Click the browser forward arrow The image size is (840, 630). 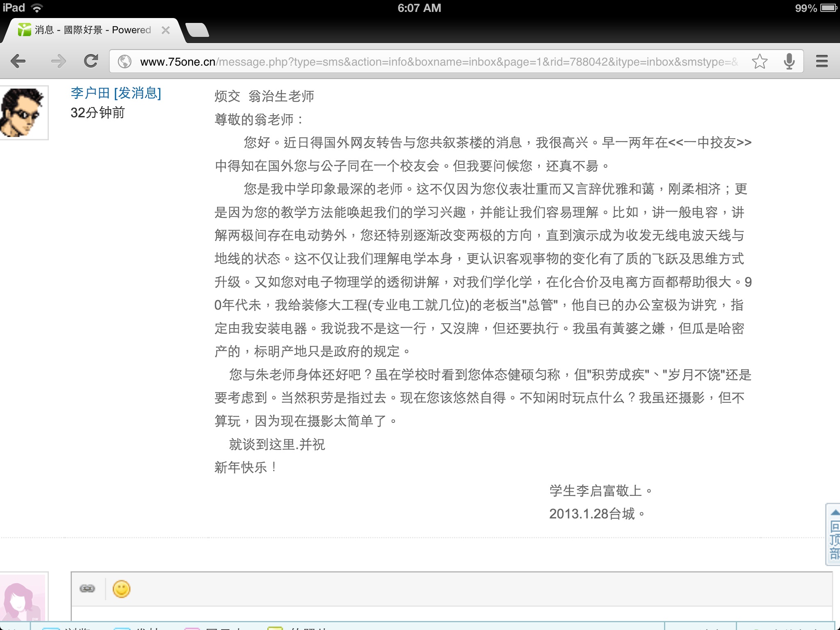tap(58, 62)
